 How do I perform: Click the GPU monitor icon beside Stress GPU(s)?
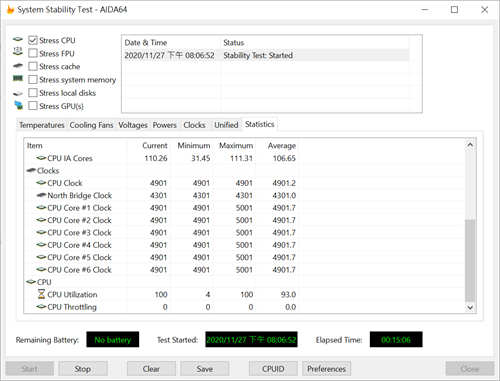pyautogui.click(x=19, y=105)
